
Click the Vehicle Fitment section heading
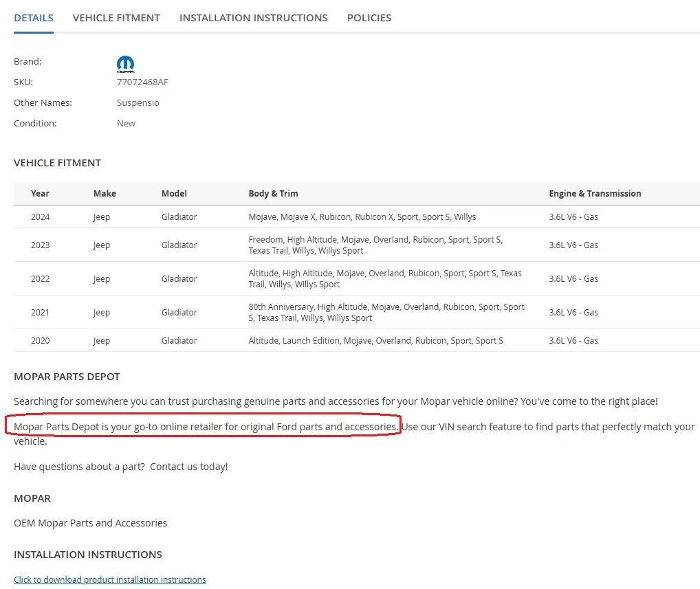pos(57,163)
